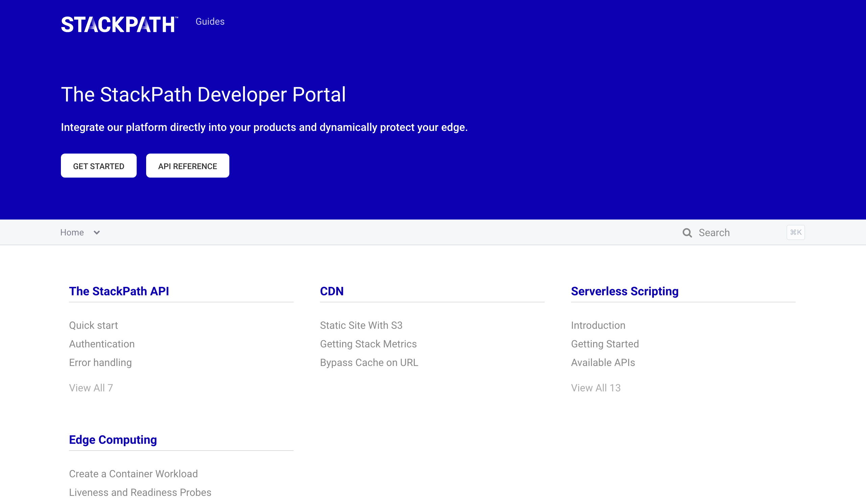The height and width of the screenshot is (504, 866).
Task: Open the Guides navigation link
Action: coord(210,22)
